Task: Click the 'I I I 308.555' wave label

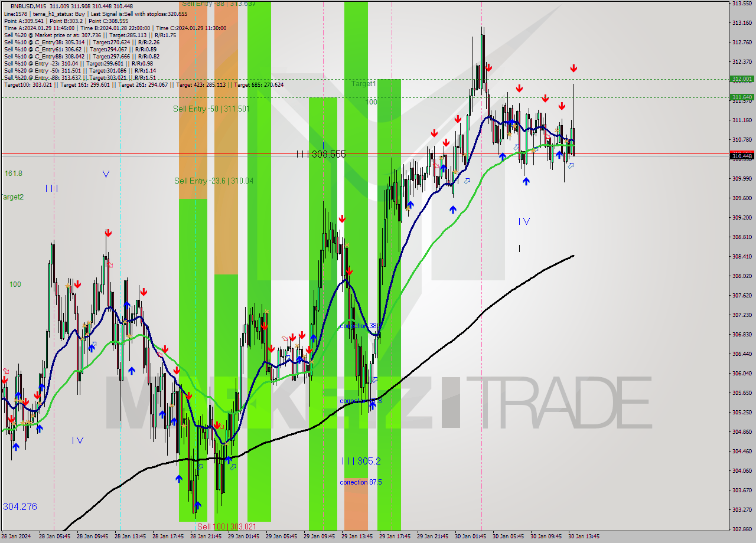Action: click(x=321, y=154)
